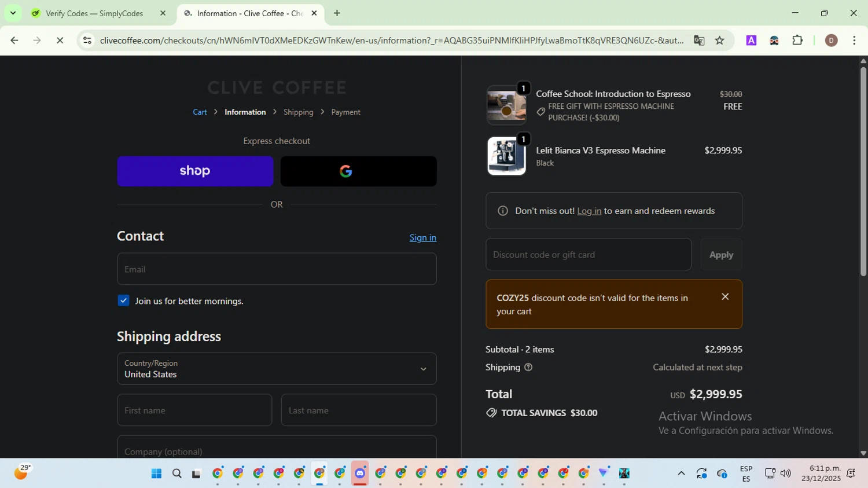868x488 pixels.
Task: Open the avatar extension beside purple A
Action: (774, 41)
